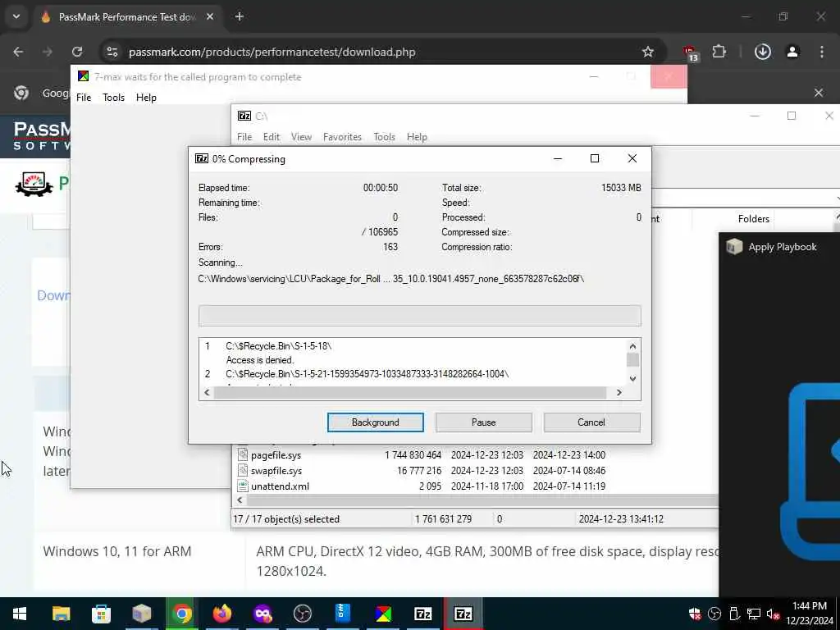The width and height of the screenshot is (840, 630).
Task: Open Chrome three-dot menu
Action: pyautogui.click(x=822, y=52)
